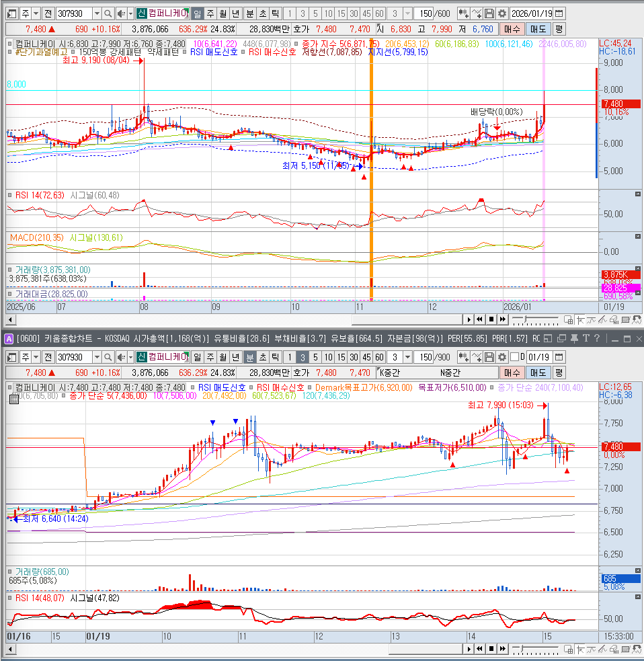Viewport: 644px width, 661px height.
Task: Select 5-minute interval in bottom chart
Action: coord(315,357)
